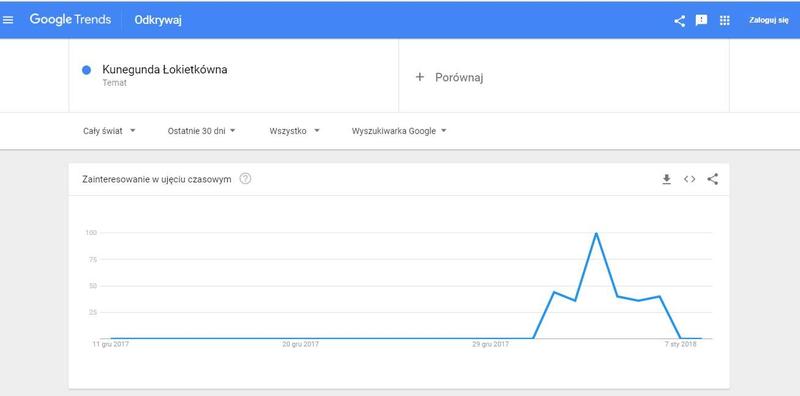800x396 pixels.
Task: Open help for Zainteresowanie w ujęciu czasowym
Action: (x=245, y=179)
